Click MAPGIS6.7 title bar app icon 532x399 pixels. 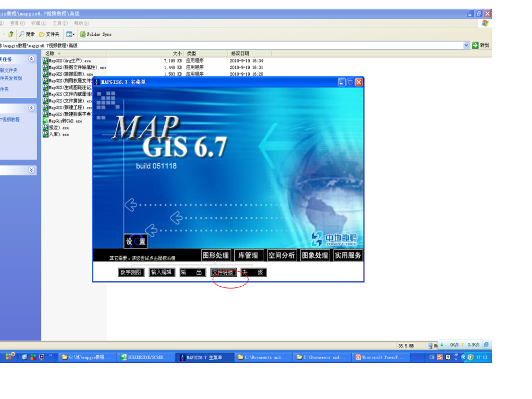tap(97, 82)
